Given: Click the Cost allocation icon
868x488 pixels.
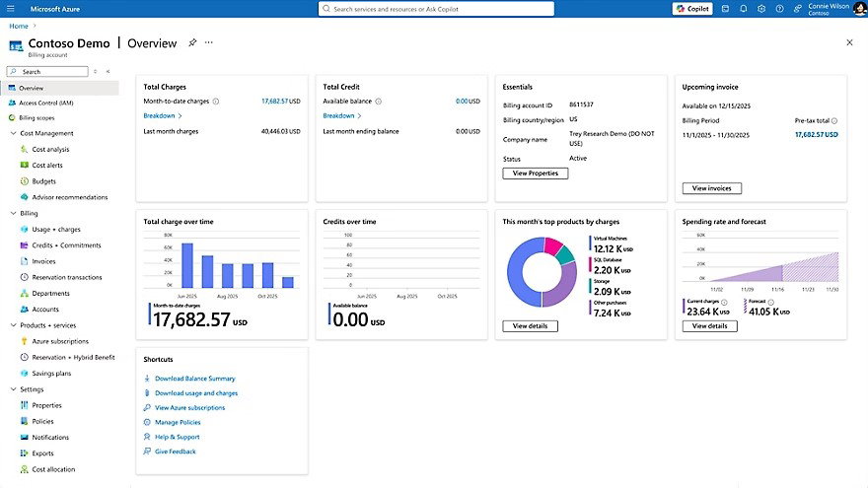Looking at the screenshot, I should [x=25, y=469].
